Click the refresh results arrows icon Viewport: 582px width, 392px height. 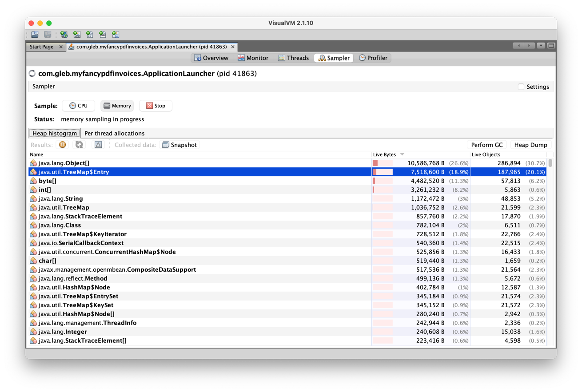[79, 145]
